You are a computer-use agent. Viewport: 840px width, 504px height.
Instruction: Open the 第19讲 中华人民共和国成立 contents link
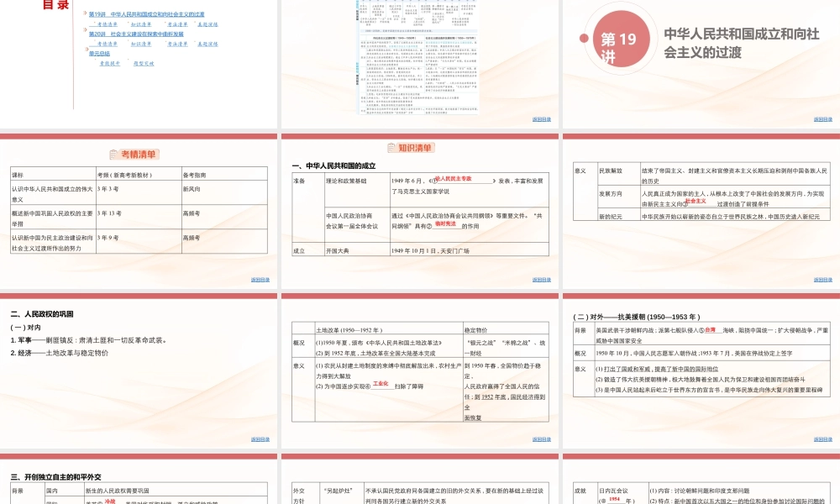146,14
